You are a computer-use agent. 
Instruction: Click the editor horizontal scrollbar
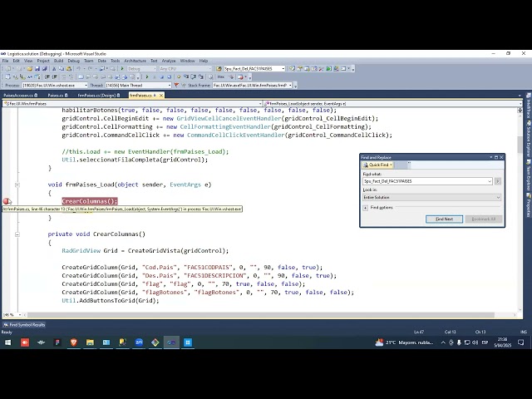coord(260,315)
